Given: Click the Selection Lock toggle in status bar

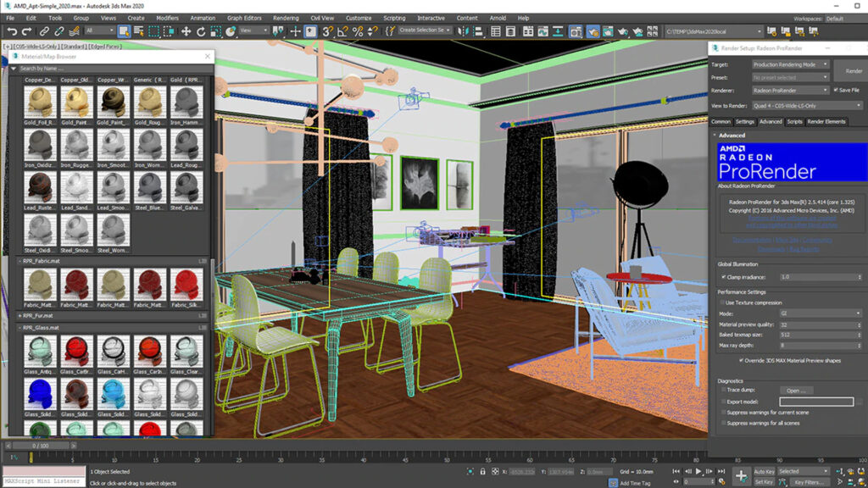Looking at the screenshot, I should (482, 471).
